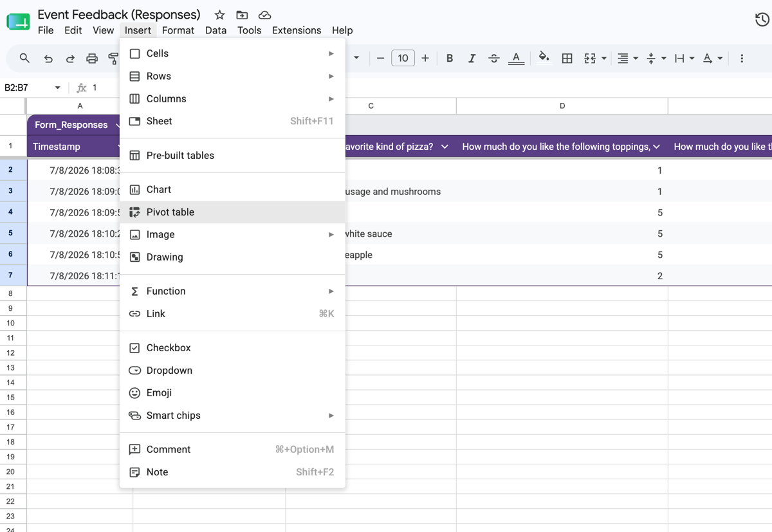Screen dimensions: 772x532
Task: Choose Pre-built tables
Action: (232, 155)
